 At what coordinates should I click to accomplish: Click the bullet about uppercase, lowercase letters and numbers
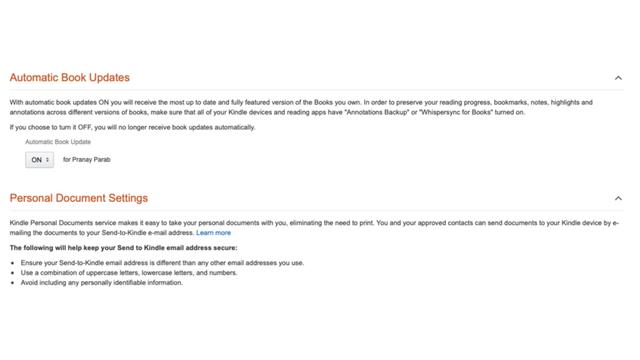[x=129, y=273]
